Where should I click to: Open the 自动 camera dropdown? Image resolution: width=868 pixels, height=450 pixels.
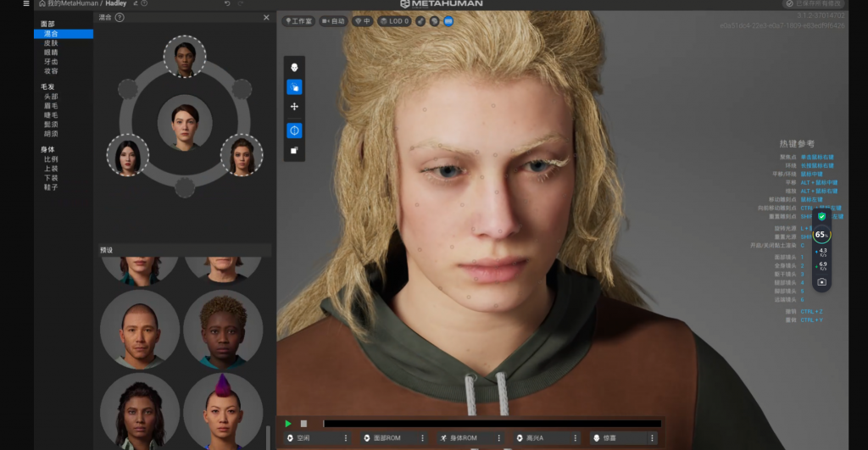tap(333, 21)
